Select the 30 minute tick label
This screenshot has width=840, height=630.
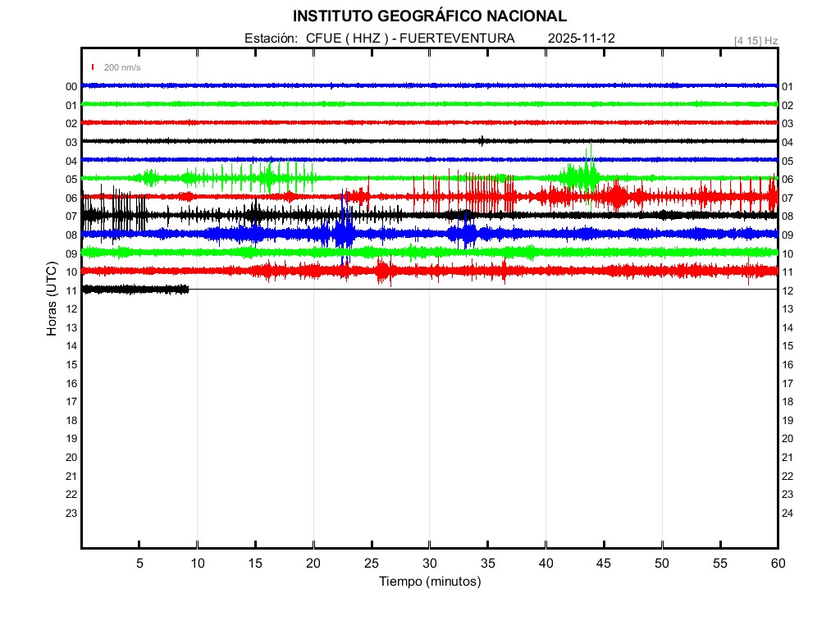[429, 563]
